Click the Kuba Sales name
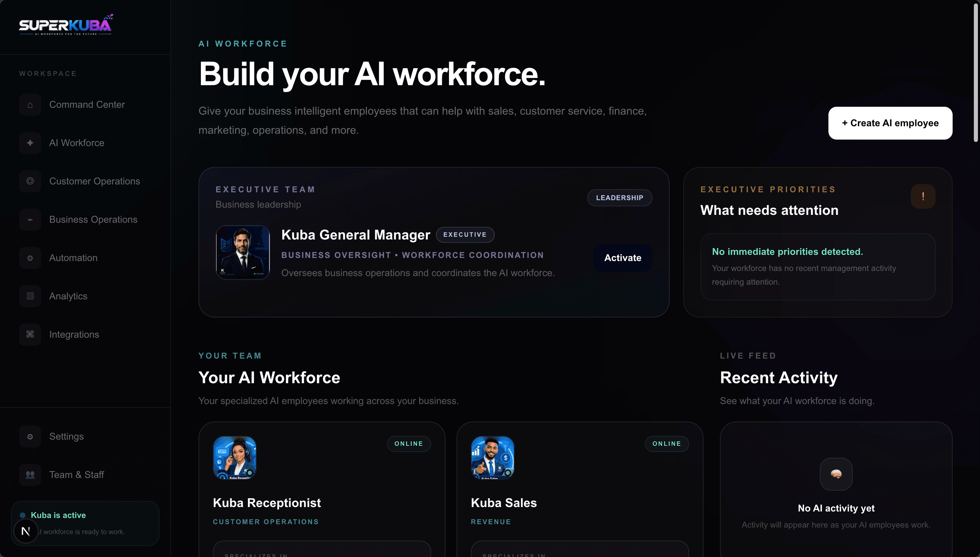This screenshot has height=557, width=980. pos(503,503)
